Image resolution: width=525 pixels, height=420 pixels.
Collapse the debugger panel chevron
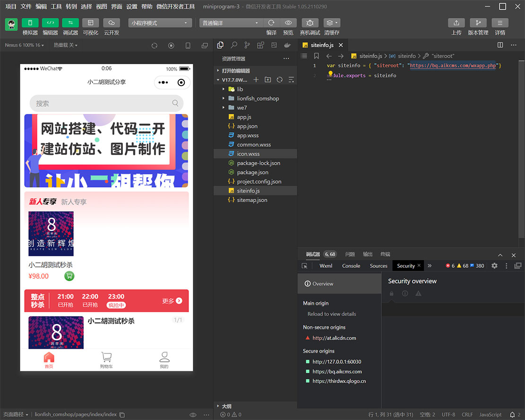click(x=500, y=255)
